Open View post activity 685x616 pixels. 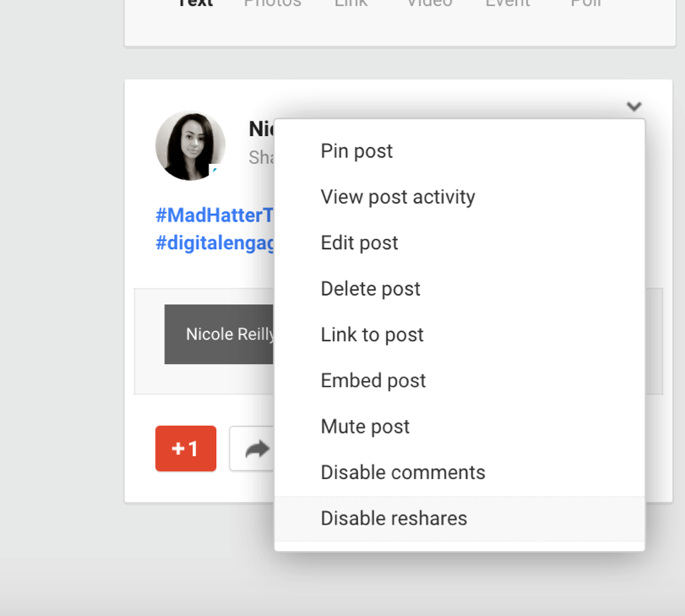coord(398,197)
